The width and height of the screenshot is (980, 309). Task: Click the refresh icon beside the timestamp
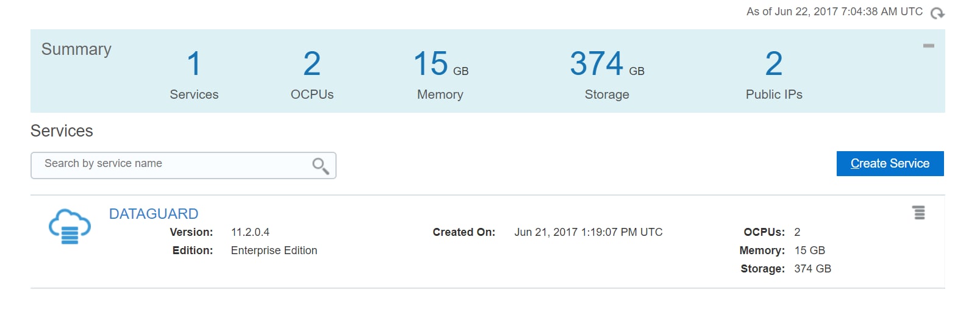click(937, 13)
